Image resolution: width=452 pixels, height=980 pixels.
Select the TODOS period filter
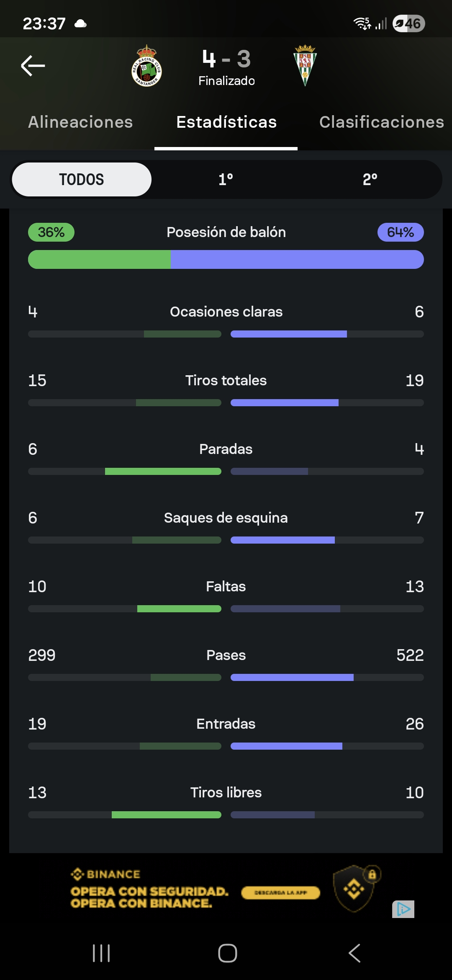tap(82, 180)
